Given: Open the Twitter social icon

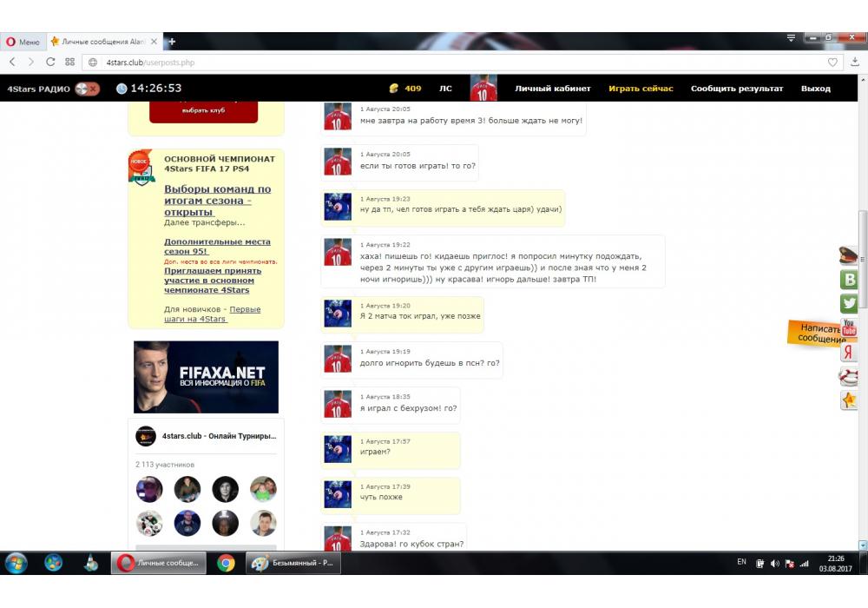Looking at the screenshot, I should pos(849,303).
